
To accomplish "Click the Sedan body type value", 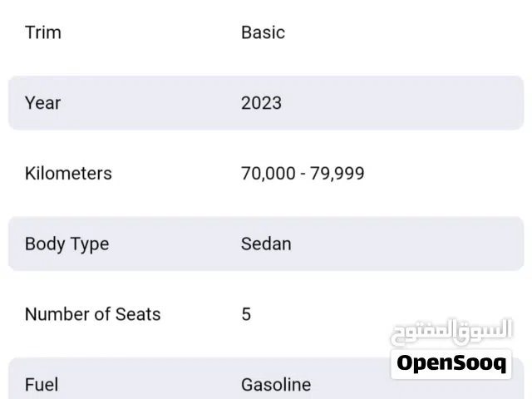I will [266, 244].
